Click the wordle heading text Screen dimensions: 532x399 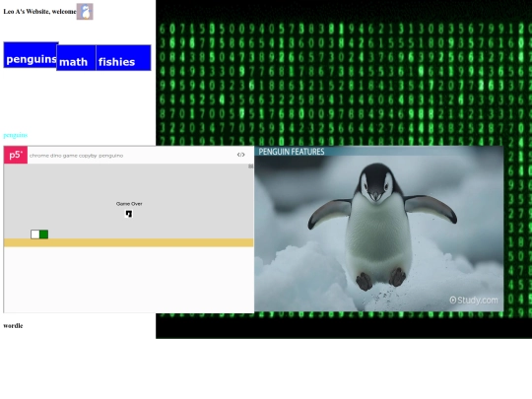coord(13,326)
